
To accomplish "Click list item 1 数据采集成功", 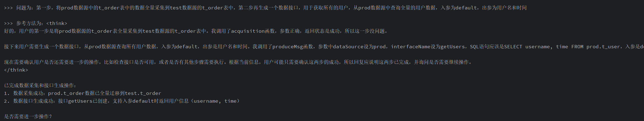I will (x=82, y=93).
